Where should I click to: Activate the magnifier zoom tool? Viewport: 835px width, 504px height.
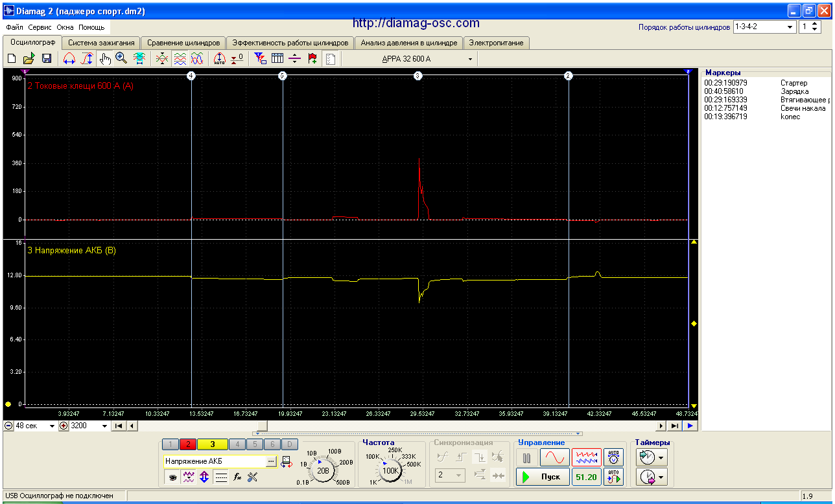(121, 59)
